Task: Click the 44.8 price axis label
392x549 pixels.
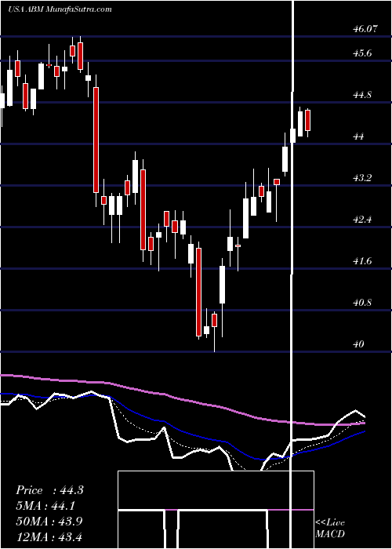Action: (x=362, y=95)
